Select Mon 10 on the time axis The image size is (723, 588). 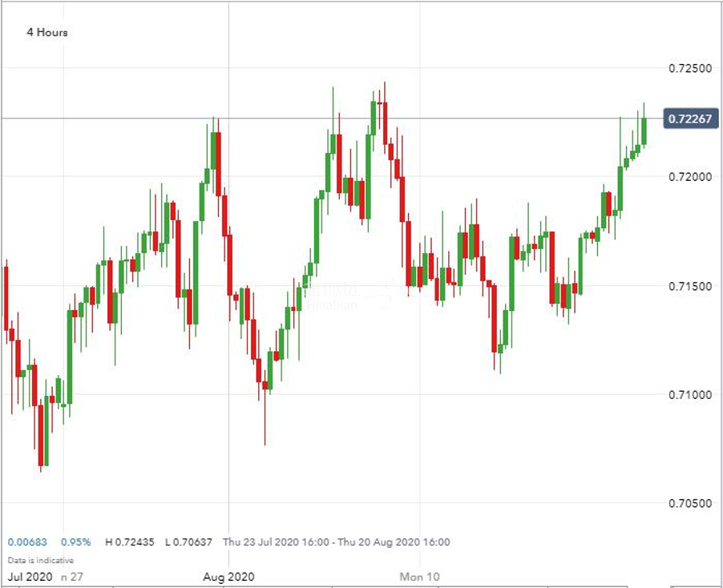[420, 577]
